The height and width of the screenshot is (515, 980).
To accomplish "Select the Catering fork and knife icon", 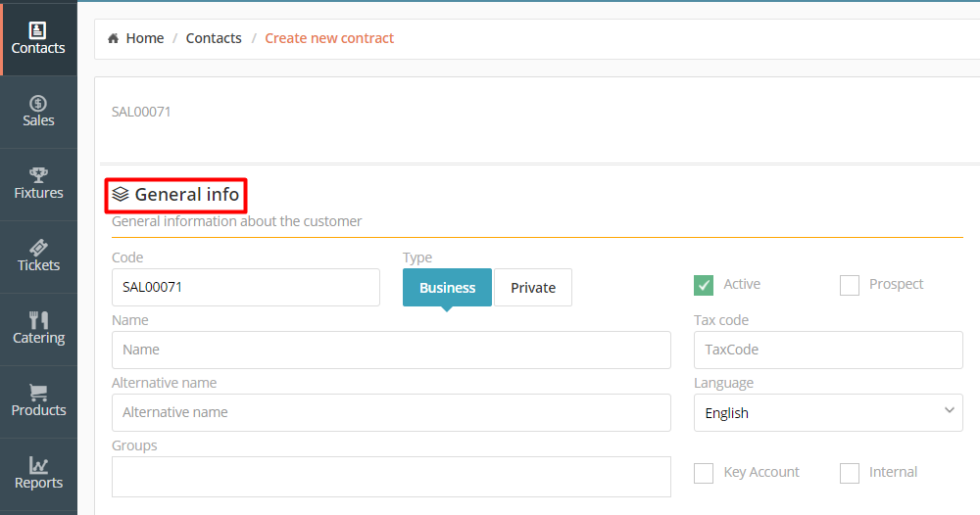I will pos(38,319).
